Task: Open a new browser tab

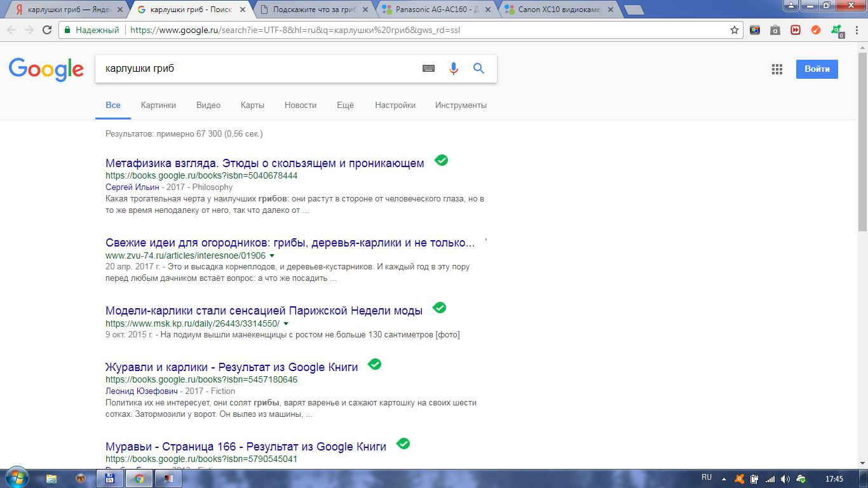Action: click(x=634, y=10)
